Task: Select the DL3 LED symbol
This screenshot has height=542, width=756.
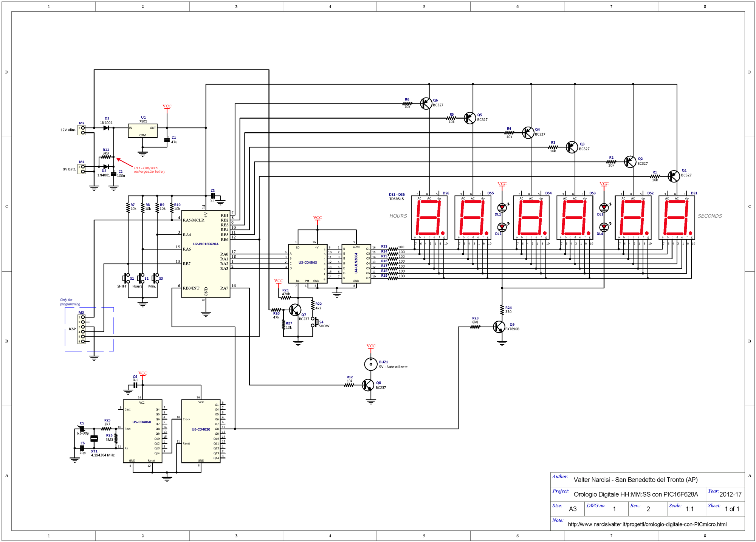Action: coord(604,207)
